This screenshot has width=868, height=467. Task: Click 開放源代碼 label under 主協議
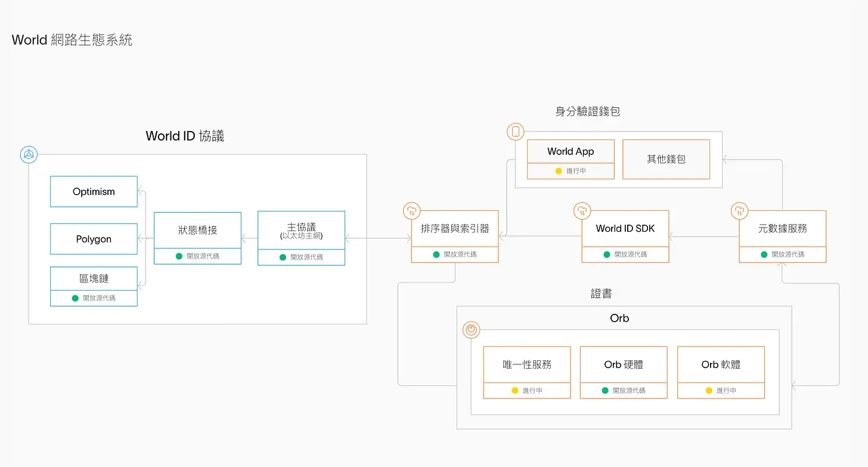[x=307, y=257]
